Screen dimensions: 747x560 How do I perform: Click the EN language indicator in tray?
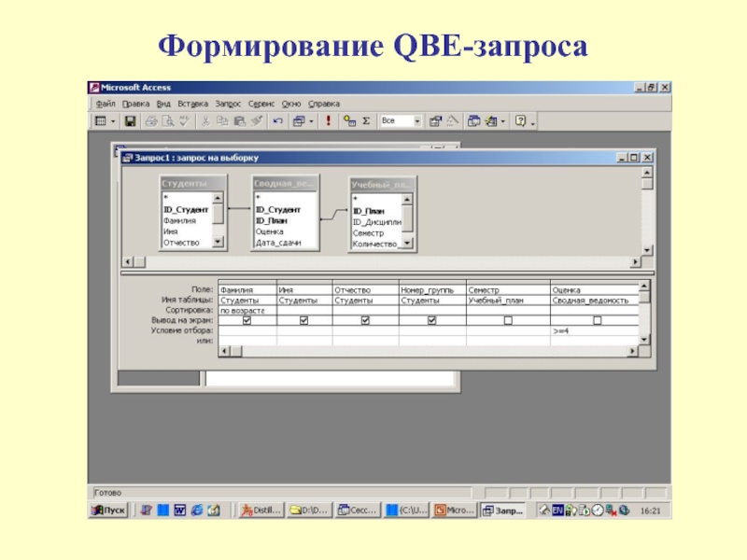tap(557, 511)
